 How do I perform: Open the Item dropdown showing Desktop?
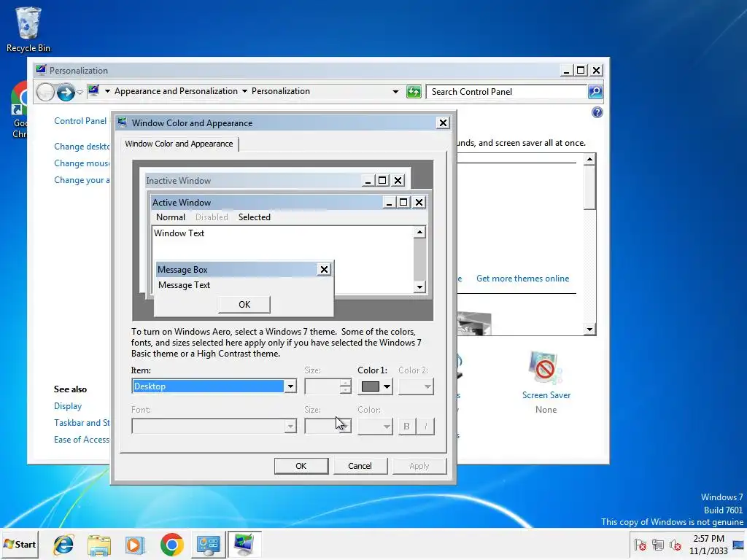[x=214, y=386]
